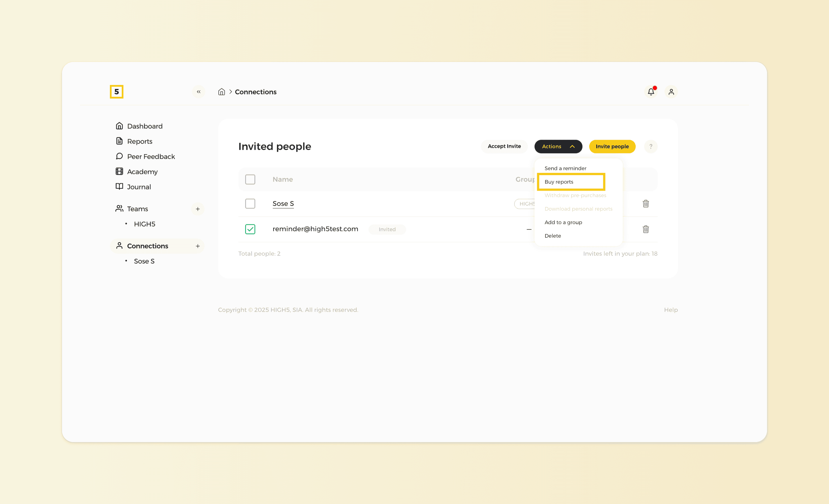Select Send a reminder from the menu
829x504 pixels.
tap(565, 168)
